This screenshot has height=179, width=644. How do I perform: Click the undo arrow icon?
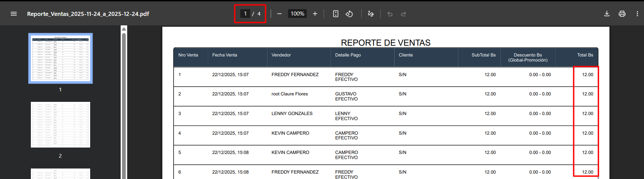click(x=390, y=14)
